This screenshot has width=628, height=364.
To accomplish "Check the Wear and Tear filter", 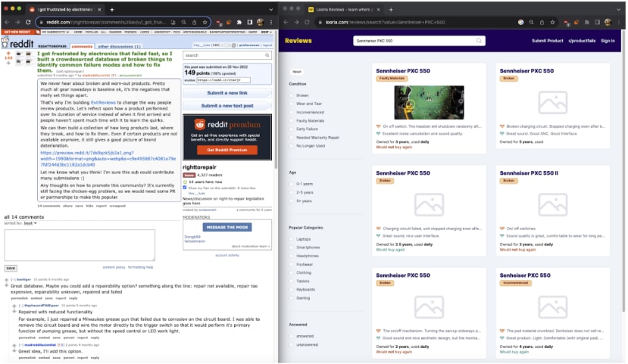I will [291, 104].
